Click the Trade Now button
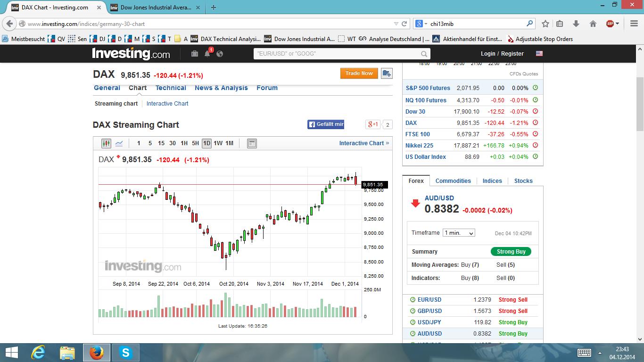Viewport: 644px width, 362px height. pyautogui.click(x=359, y=73)
